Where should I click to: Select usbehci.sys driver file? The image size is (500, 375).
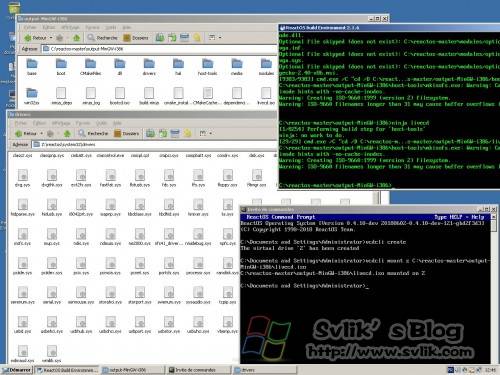click(52, 324)
